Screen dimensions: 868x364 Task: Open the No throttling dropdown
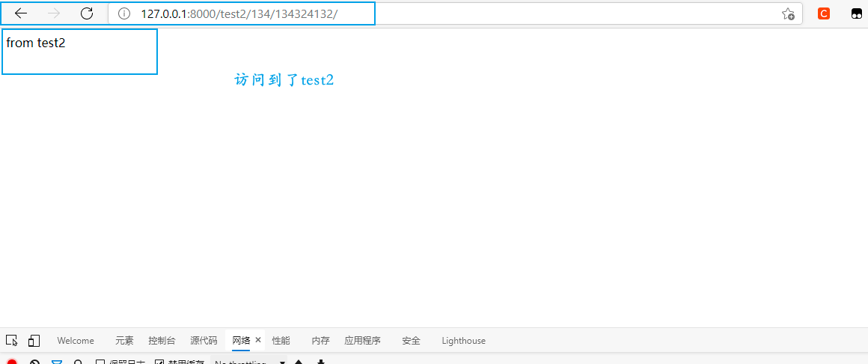pyautogui.click(x=249, y=361)
